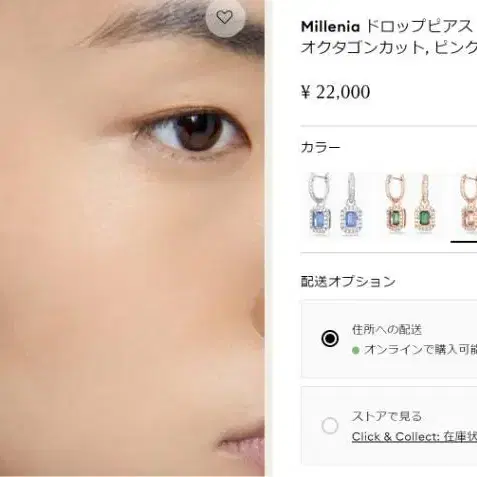Select the 住所への配送 radio button
This screenshot has width=477, height=477.
(x=330, y=339)
